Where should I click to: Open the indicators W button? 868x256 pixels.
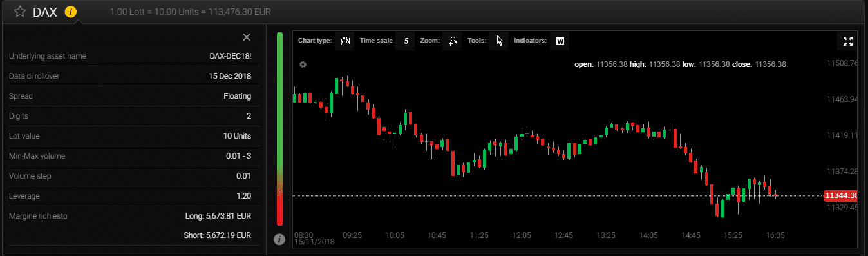pyautogui.click(x=560, y=41)
